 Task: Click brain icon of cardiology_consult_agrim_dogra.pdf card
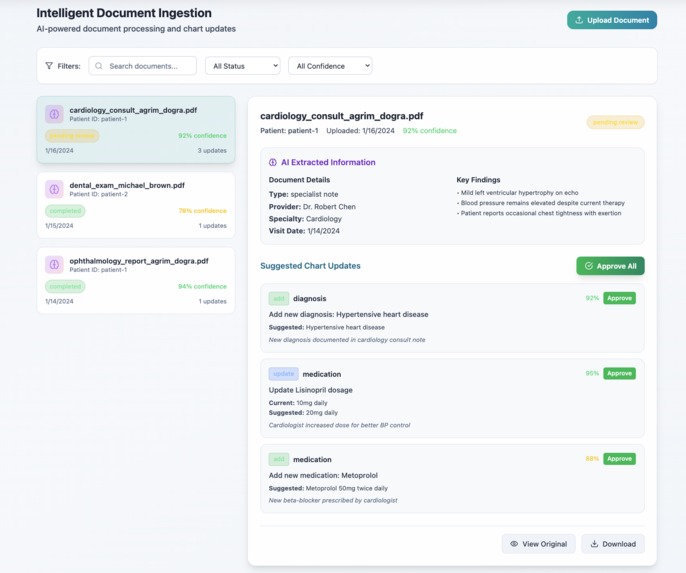[x=54, y=114]
